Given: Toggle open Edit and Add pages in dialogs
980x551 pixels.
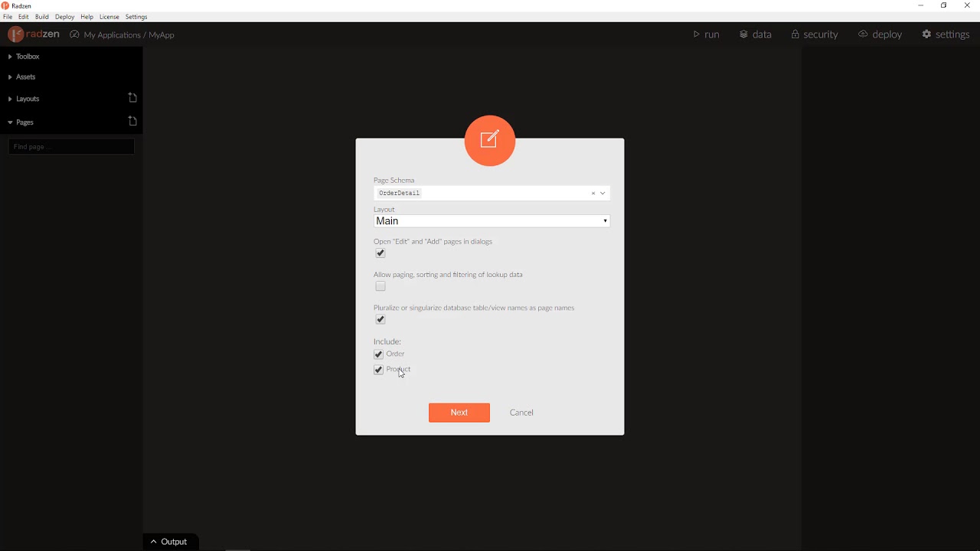Looking at the screenshot, I should coord(381,253).
